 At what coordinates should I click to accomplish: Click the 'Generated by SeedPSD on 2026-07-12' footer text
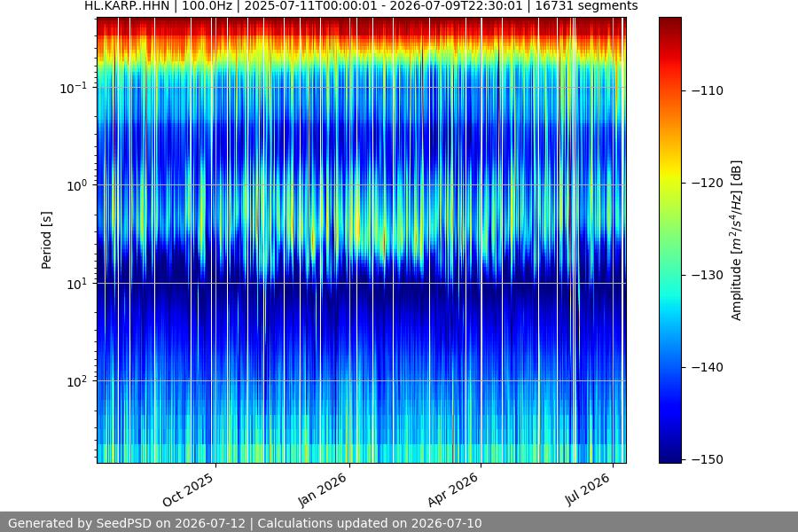point(127,523)
